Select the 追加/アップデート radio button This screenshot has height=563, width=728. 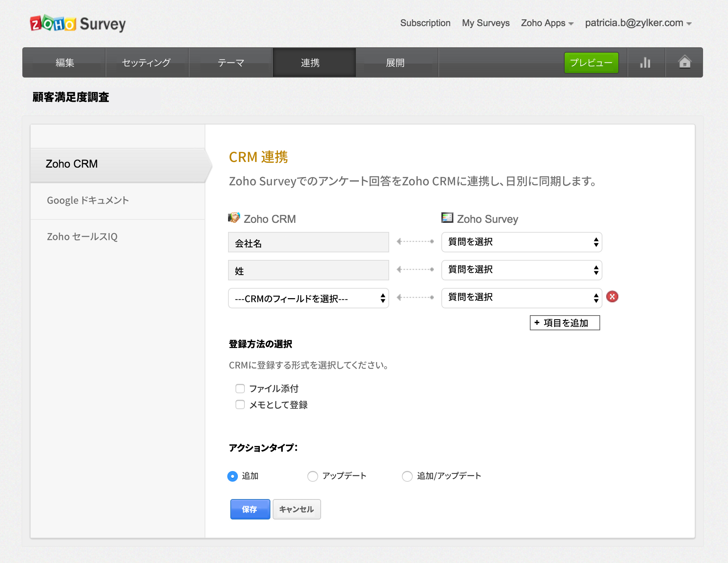tap(407, 476)
